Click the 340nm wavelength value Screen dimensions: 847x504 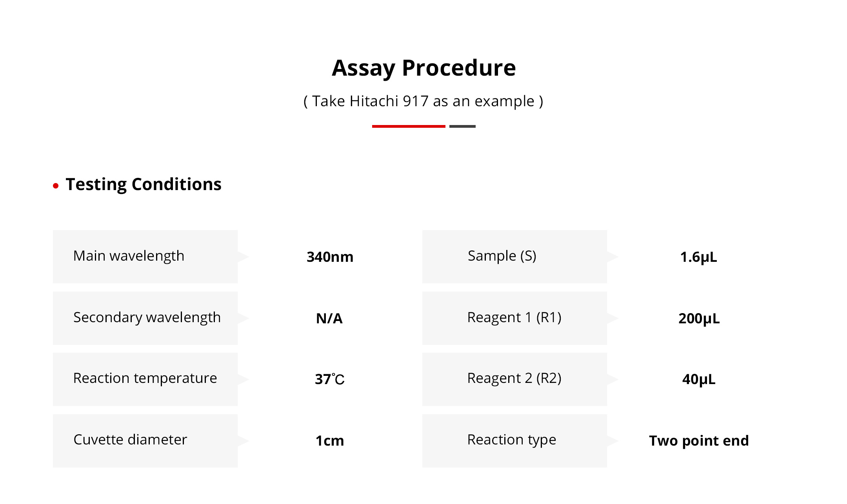tap(330, 257)
